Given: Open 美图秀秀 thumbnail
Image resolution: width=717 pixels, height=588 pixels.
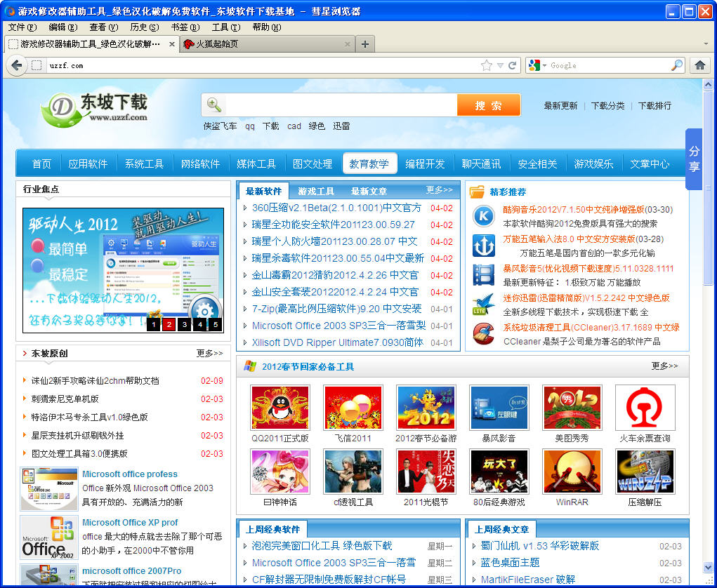Looking at the screenshot, I should (x=572, y=408).
